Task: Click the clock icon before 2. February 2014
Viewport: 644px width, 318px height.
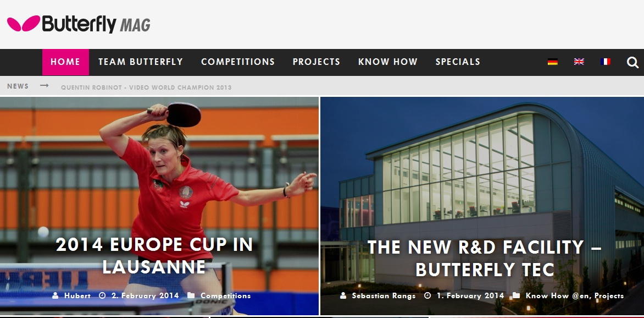Action: point(102,295)
